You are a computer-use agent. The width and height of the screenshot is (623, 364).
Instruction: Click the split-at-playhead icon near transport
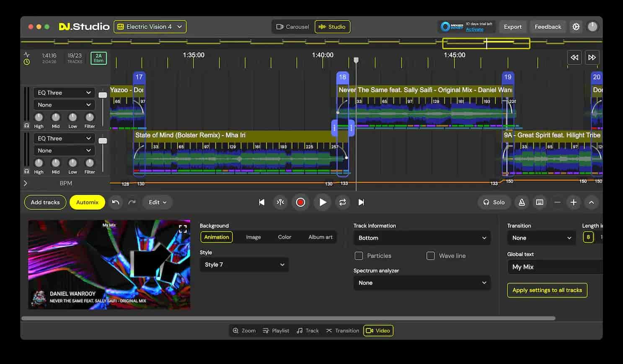pyautogui.click(x=280, y=202)
